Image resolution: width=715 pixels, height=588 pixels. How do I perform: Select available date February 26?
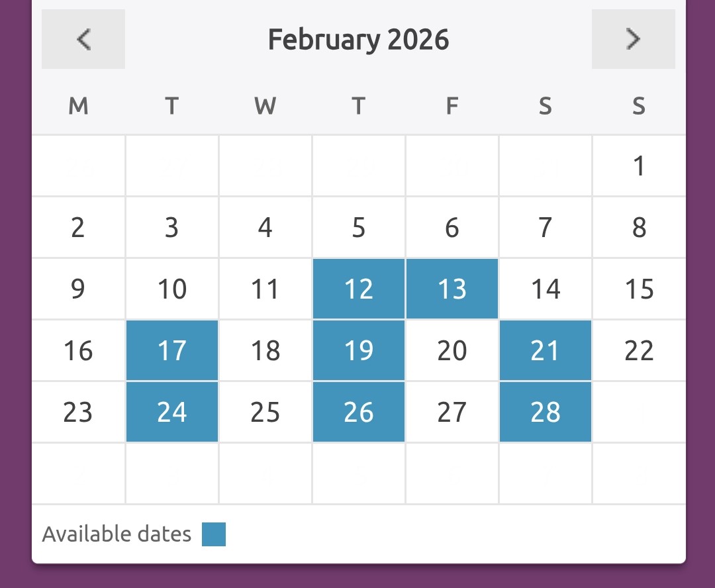[x=358, y=412]
